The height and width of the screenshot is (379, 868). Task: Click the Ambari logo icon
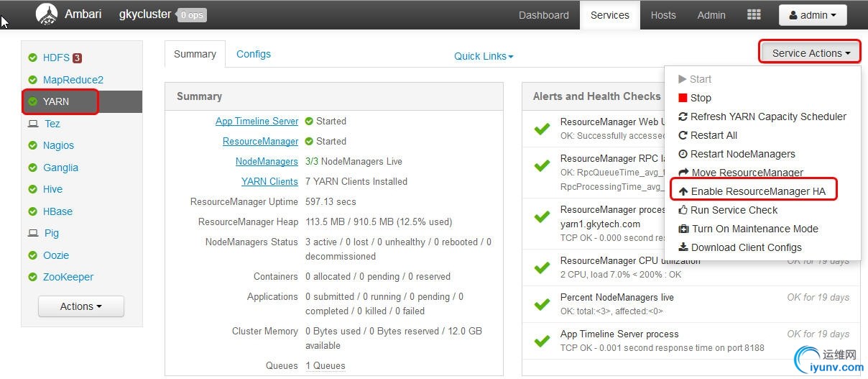[47, 14]
